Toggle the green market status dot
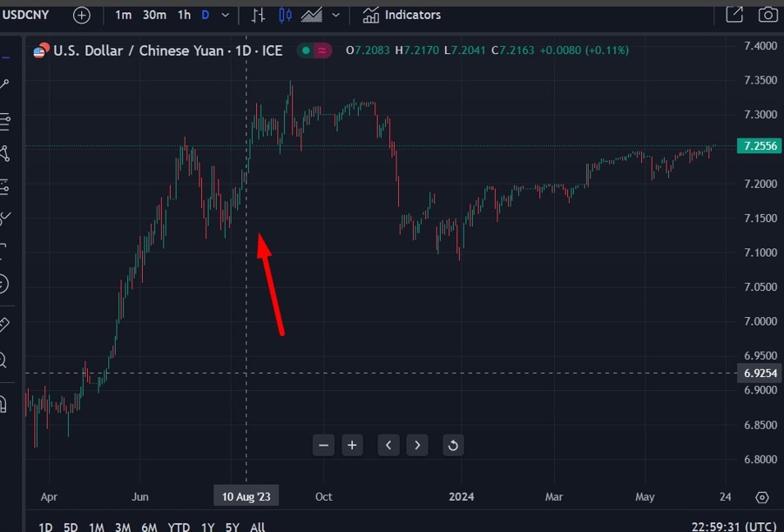784x532 pixels. (x=306, y=51)
